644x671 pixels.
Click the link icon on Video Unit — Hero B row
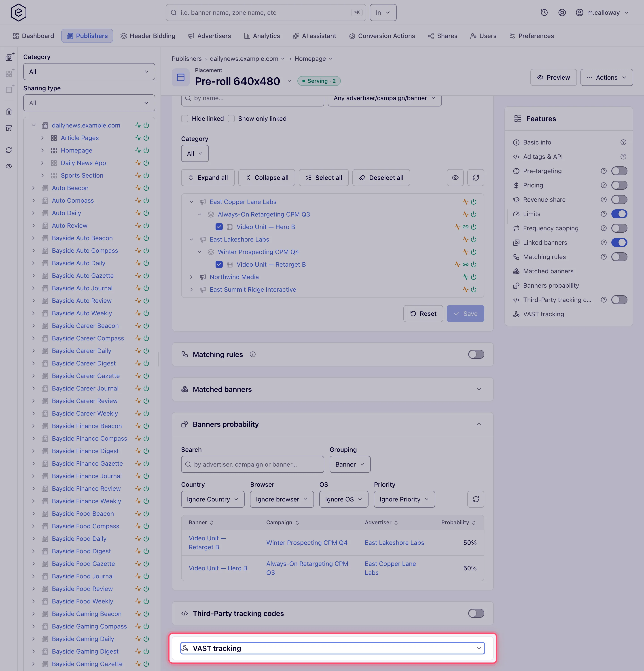tap(465, 227)
